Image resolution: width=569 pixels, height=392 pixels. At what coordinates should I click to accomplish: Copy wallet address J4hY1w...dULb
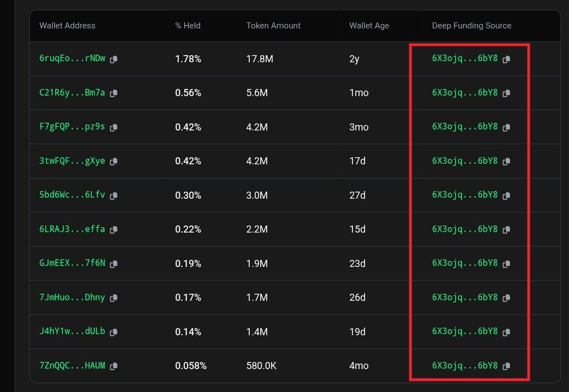pos(114,332)
